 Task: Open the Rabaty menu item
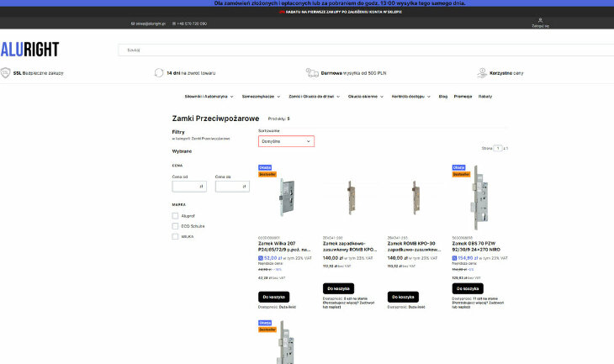[x=485, y=97]
